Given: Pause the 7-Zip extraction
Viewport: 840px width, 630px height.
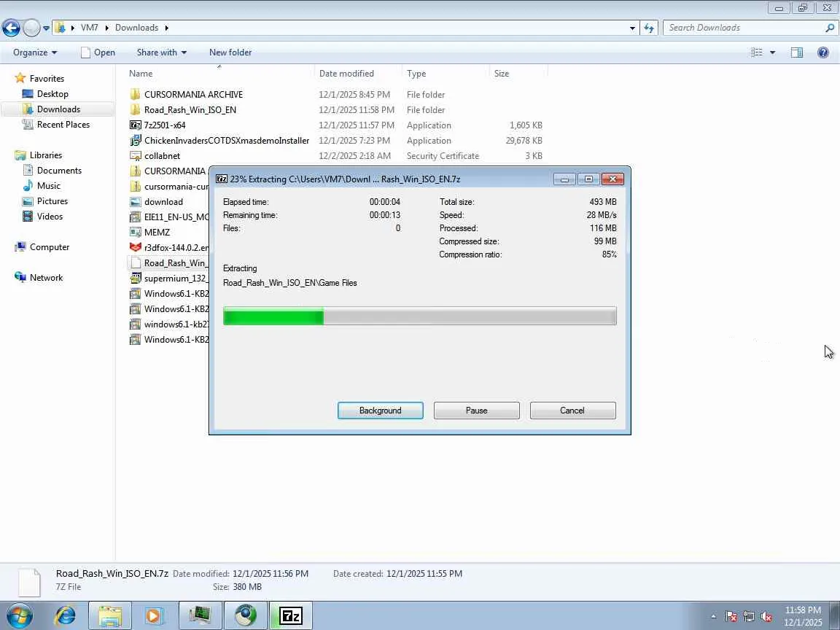Looking at the screenshot, I should [x=476, y=411].
